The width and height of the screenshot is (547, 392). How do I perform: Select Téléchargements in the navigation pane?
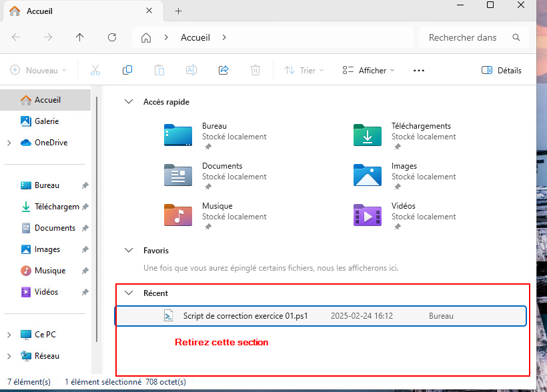click(57, 207)
